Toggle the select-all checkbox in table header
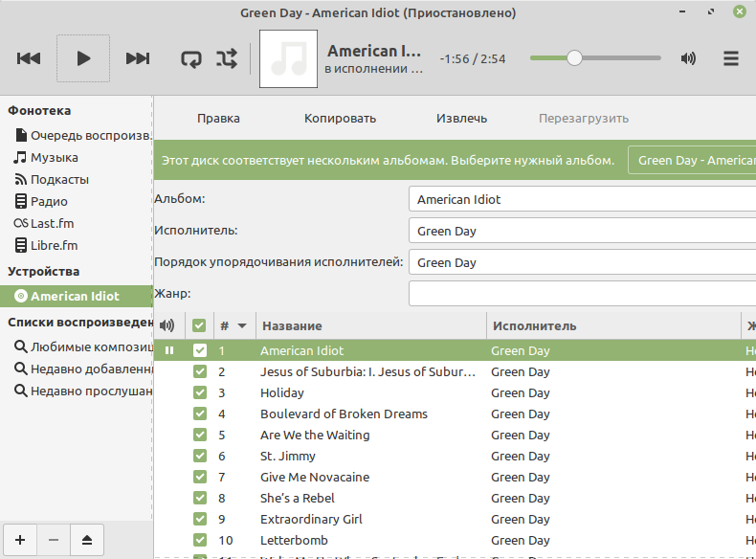The height and width of the screenshot is (559, 756). tap(199, 325)
